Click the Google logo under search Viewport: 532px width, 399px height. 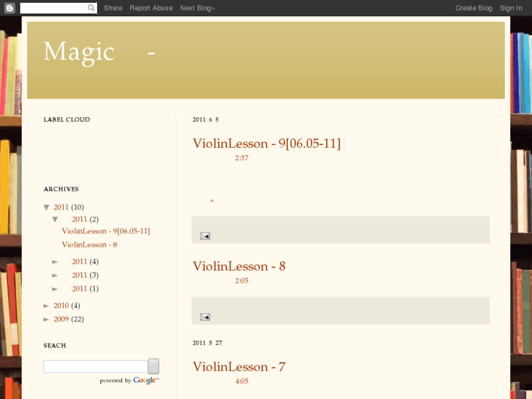(x=145, y=380)
